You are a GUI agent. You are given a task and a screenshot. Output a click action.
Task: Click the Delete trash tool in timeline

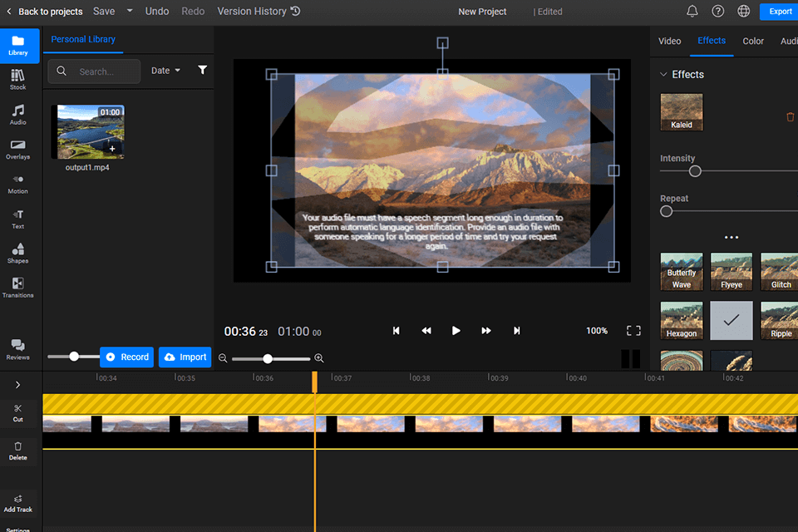point(17,451)
